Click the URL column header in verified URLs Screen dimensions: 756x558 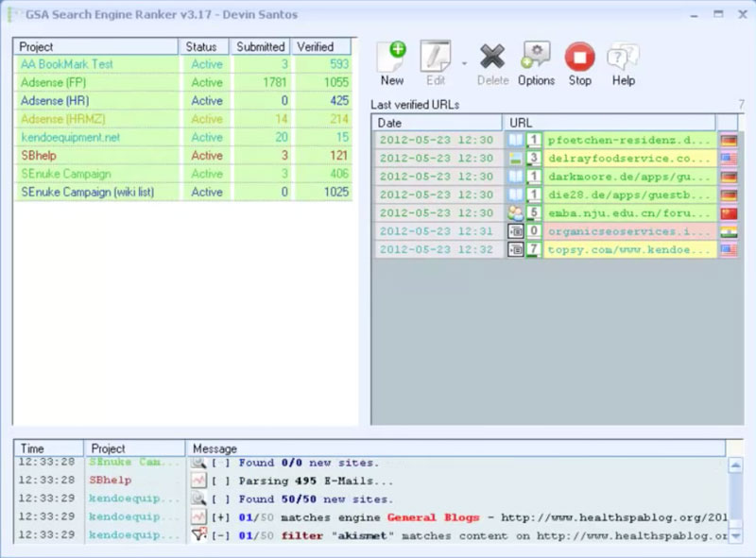click(x=610, y=123)
